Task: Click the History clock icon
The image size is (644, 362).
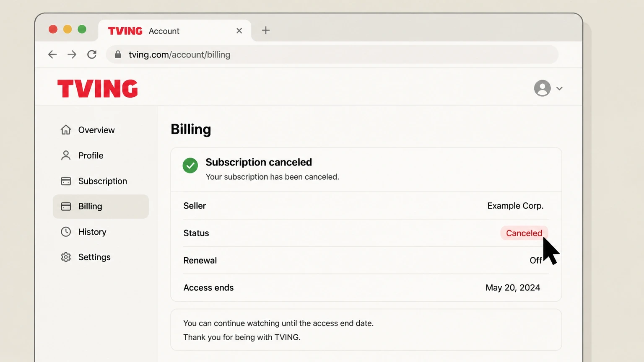Action: (66, 232)
